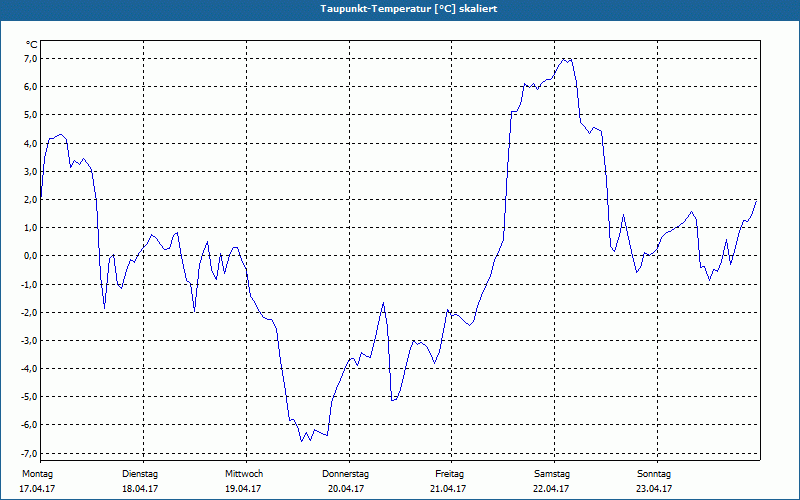Select the -4,0 y-axis label
Viewport: 800px width, 500px height.
(x=29, y=369)
